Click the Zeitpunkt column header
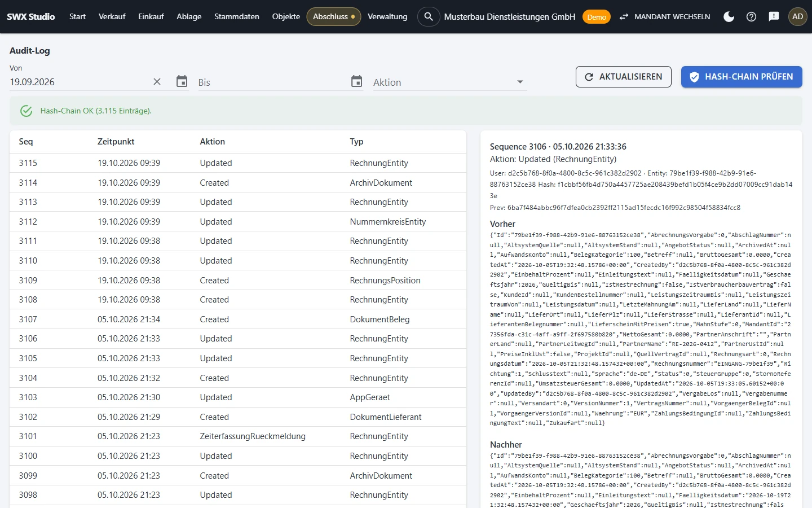This screenshot has height=508, width=812. [x=116, y=142]
